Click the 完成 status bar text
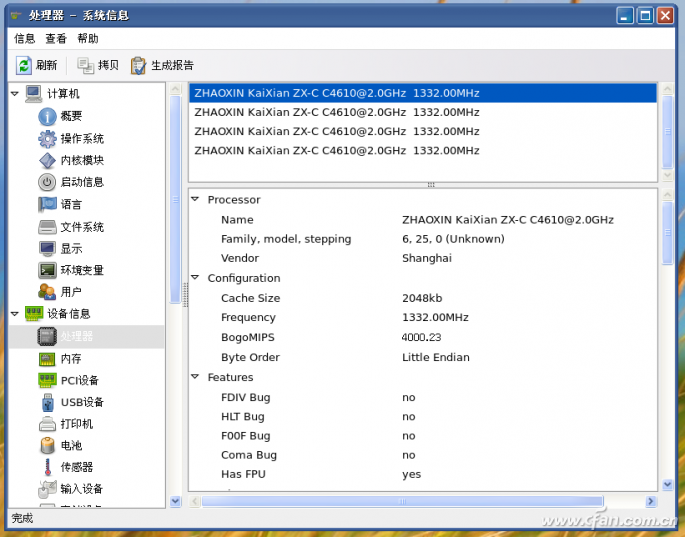 pos(22,519)
